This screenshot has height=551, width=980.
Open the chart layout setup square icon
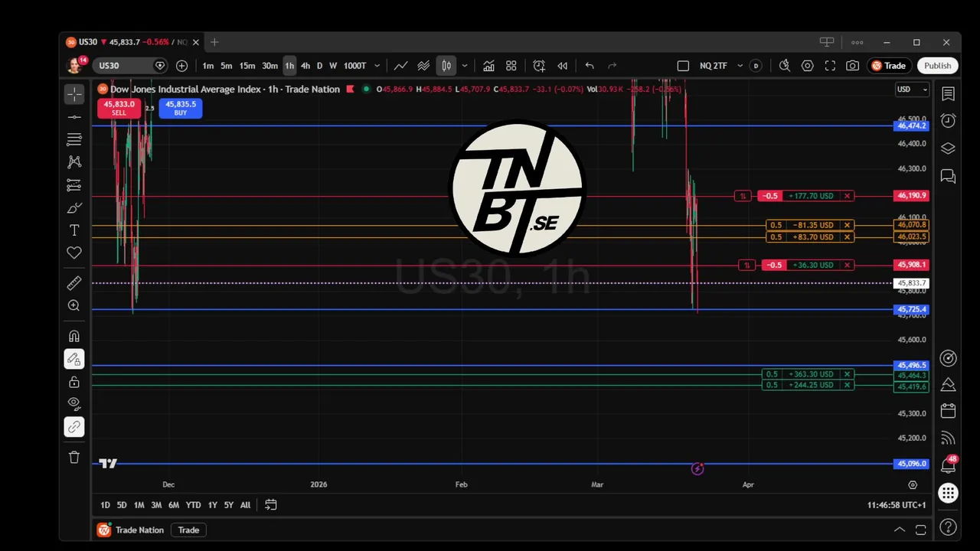pos(683,66)
